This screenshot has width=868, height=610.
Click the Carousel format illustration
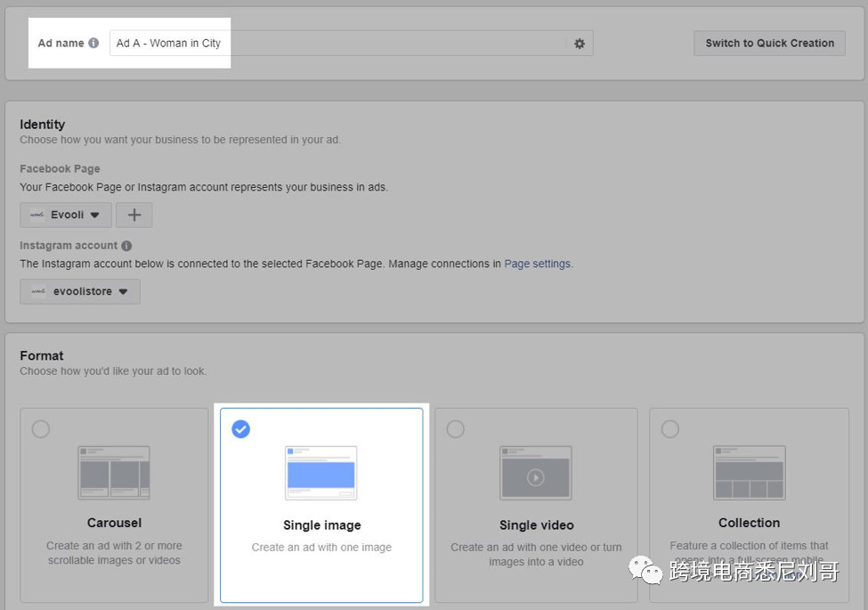114,473
